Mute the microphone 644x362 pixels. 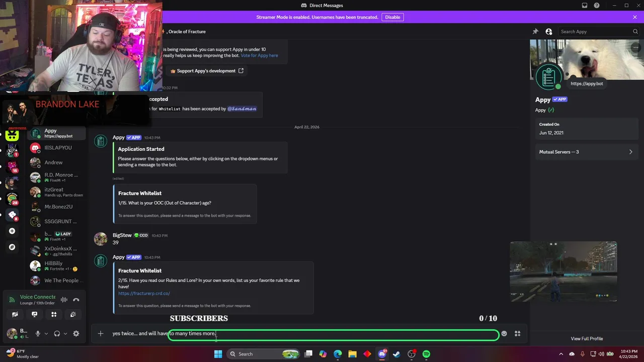click(x=38, y=333)
